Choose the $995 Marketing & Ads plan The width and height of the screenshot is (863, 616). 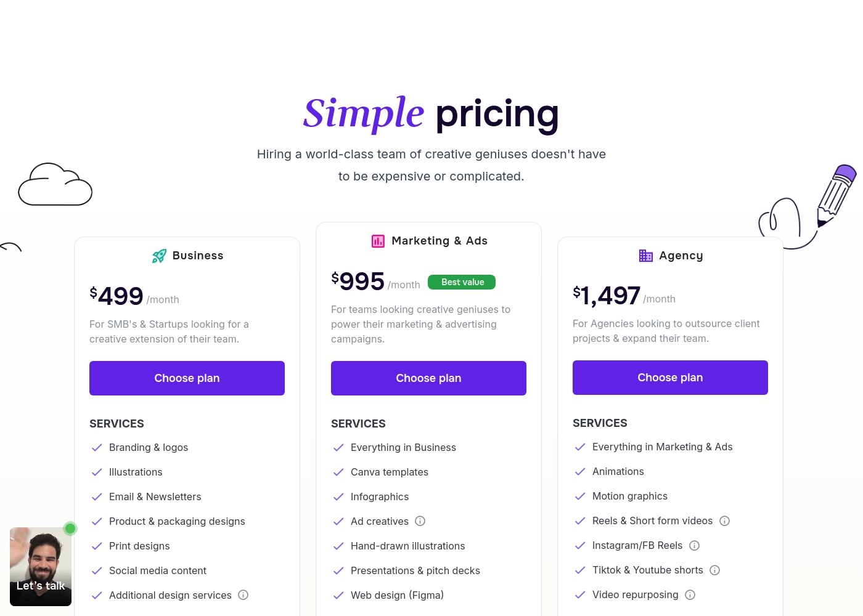pos(428,378)
